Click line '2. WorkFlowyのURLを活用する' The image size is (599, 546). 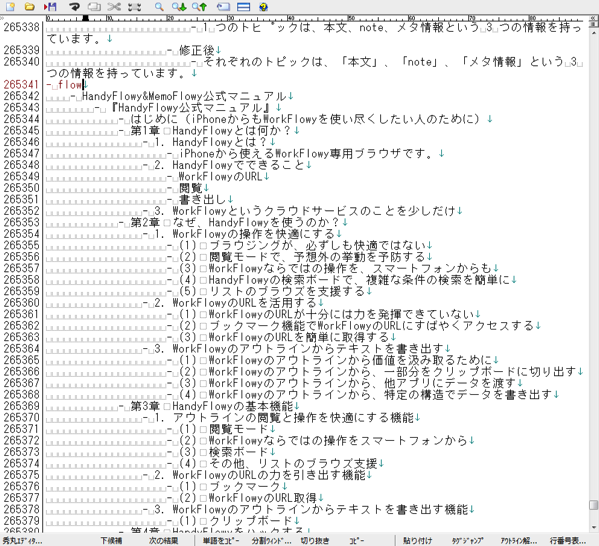point(235,302)
